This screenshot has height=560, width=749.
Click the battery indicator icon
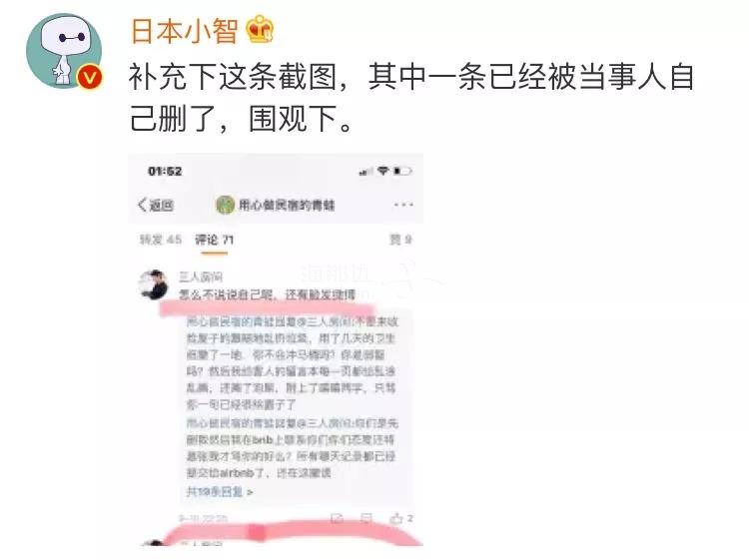pos(402,171)
